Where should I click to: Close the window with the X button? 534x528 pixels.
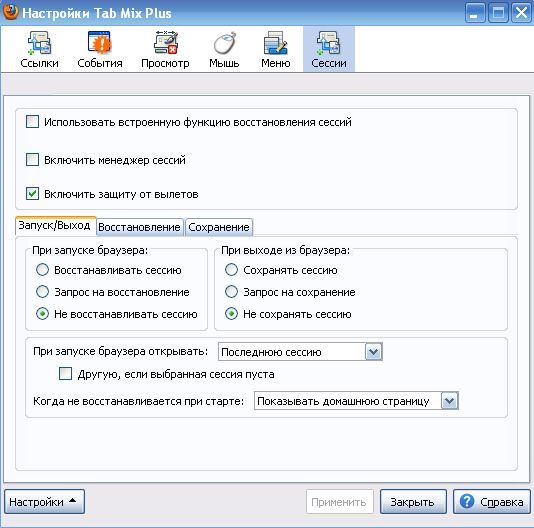[521, 13]
